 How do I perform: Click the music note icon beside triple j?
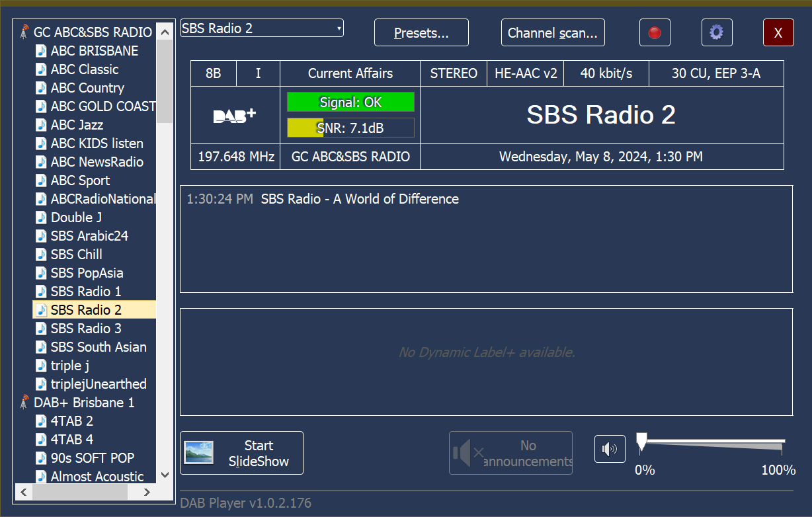click(x=41, y=365)
